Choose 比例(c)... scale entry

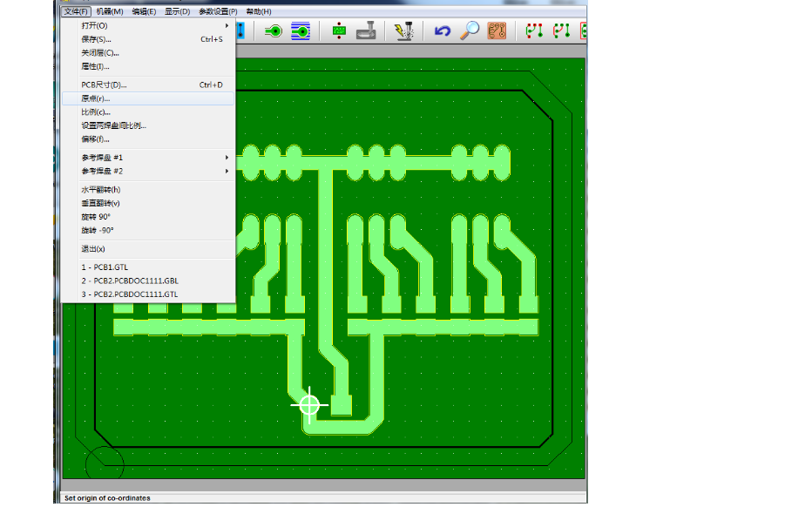[x=148, y=112]
